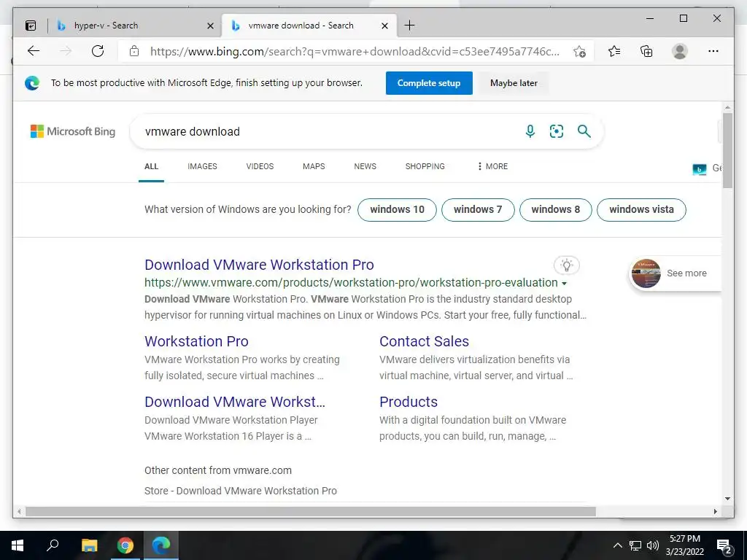The width and height of the screenshot is (747, 560).
Task: Open the tab actions menu icon
Action: (31, 26)
